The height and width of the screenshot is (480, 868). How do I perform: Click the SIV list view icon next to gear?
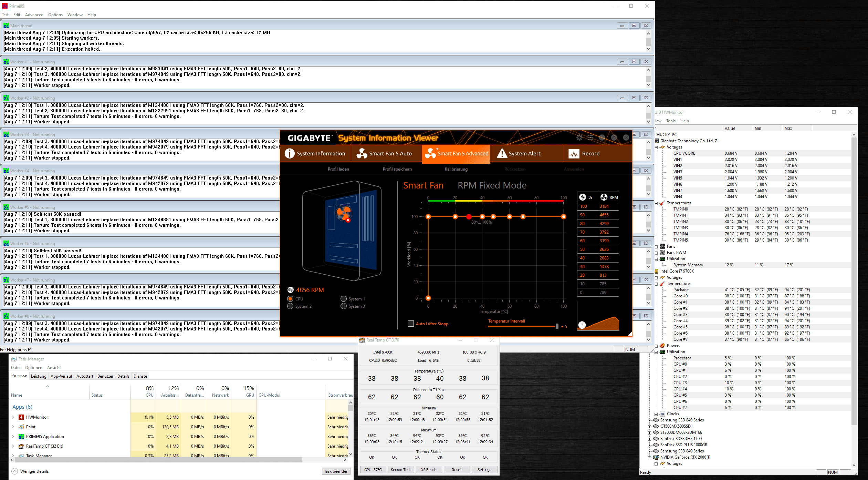point(590,138)
